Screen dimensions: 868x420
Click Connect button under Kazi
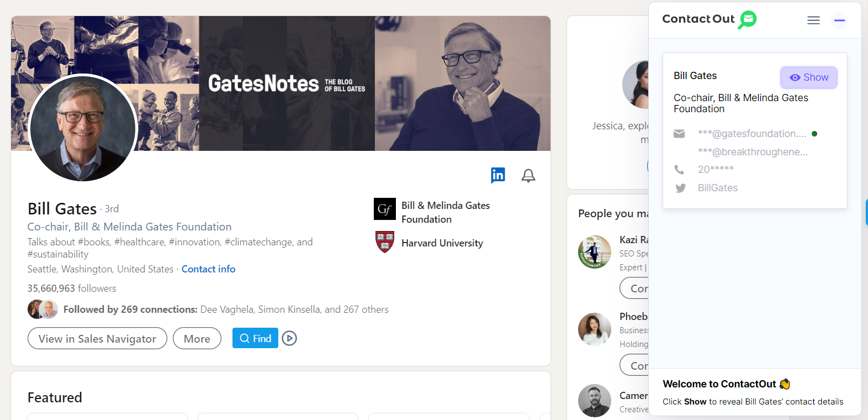point(634,288)
